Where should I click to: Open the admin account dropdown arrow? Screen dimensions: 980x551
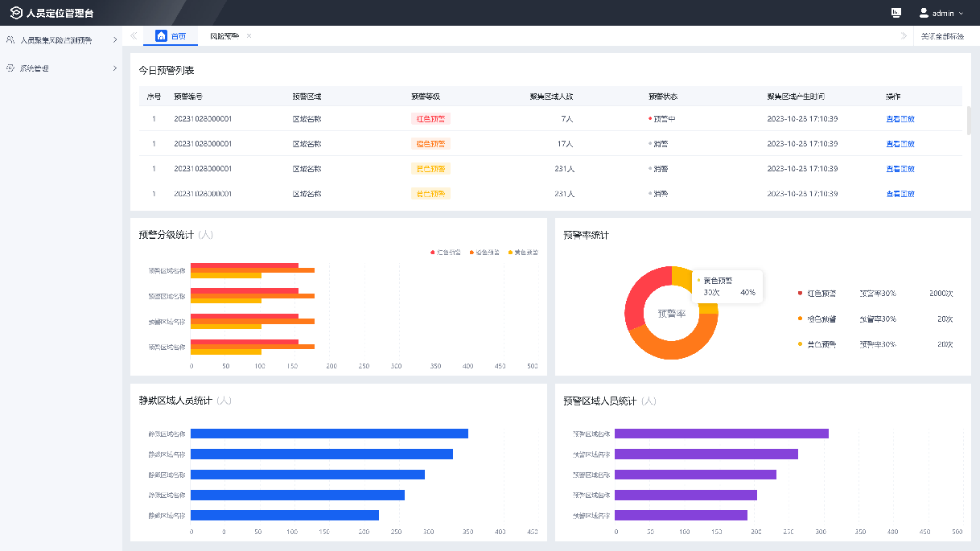(x=961, y=14)
